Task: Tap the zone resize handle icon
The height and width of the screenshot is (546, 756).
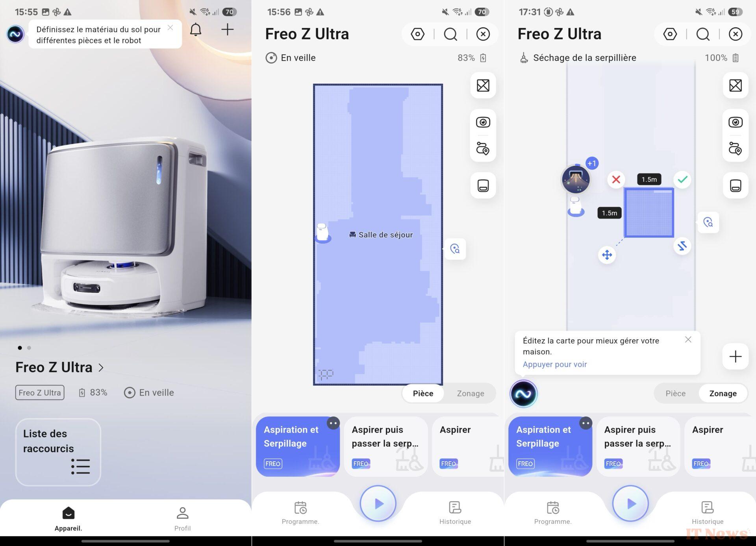Action: pyautogui.click(x=682, y=246)
